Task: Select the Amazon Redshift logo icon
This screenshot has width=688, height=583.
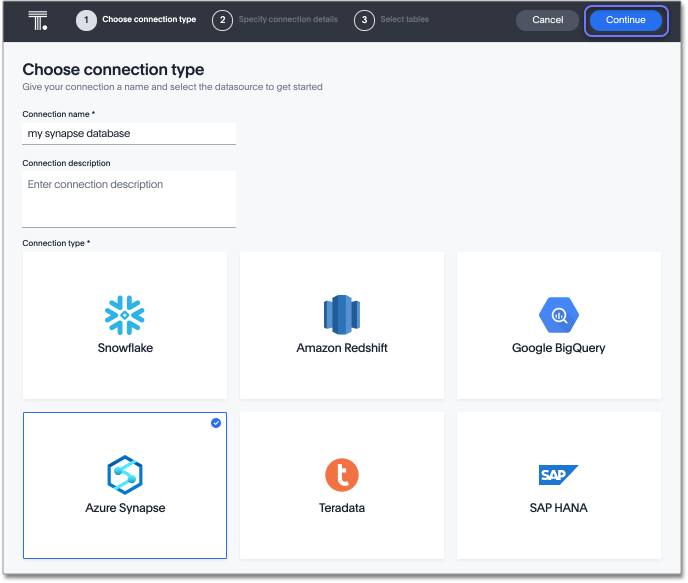Action: [x=342, y=315]
